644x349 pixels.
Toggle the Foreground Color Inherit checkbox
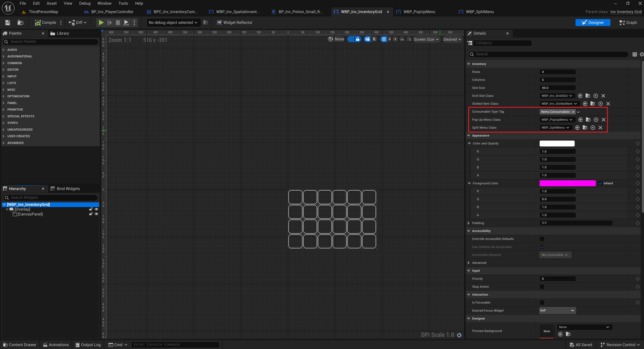[601, 183]
